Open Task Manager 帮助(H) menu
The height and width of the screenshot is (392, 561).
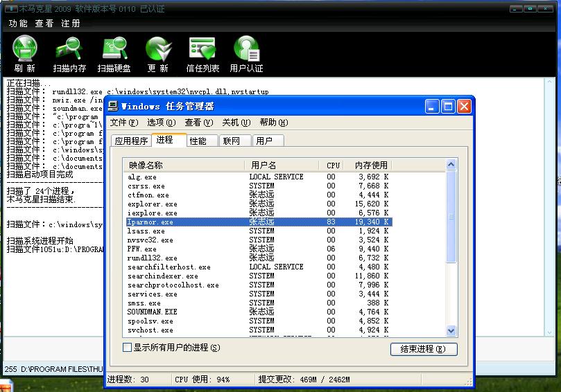coord(274,123)
